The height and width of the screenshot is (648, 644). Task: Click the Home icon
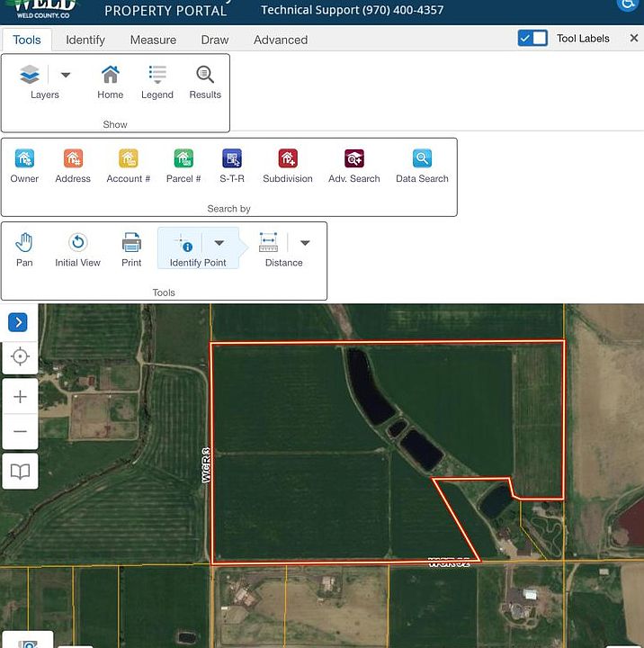111,82
